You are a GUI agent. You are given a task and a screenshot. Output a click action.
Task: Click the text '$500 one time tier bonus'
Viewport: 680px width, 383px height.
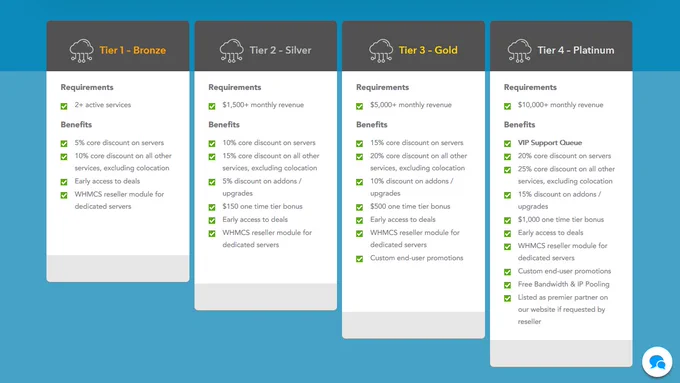tap(410, 206)
